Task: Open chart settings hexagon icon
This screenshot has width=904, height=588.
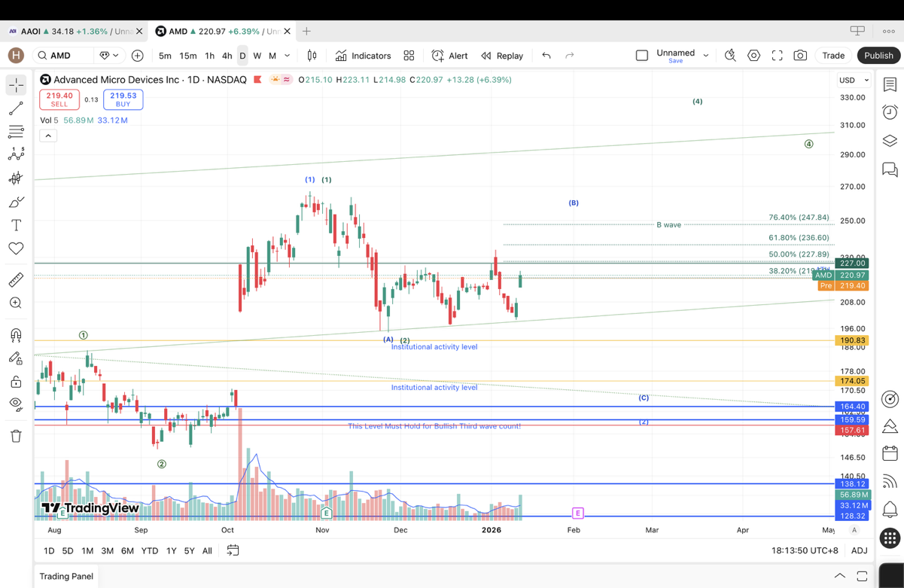Action: [x=753, y=56]
